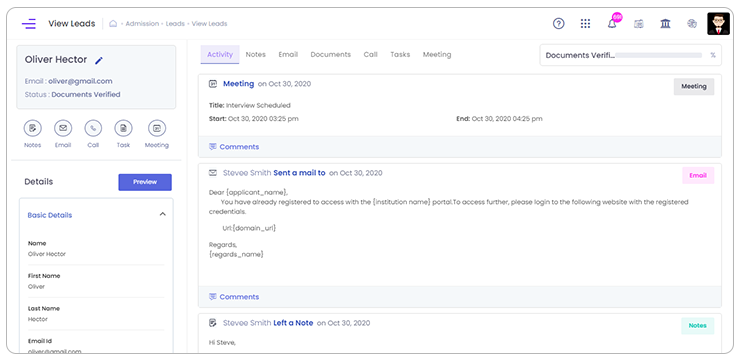
Task: Open the hamburger menu icon
Action: [x=29, y=24]
